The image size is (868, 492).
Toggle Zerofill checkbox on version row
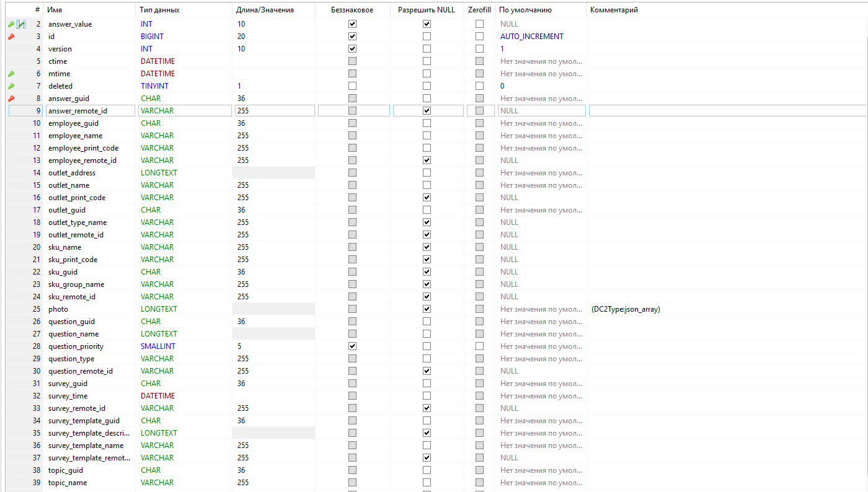pos(479,49)
